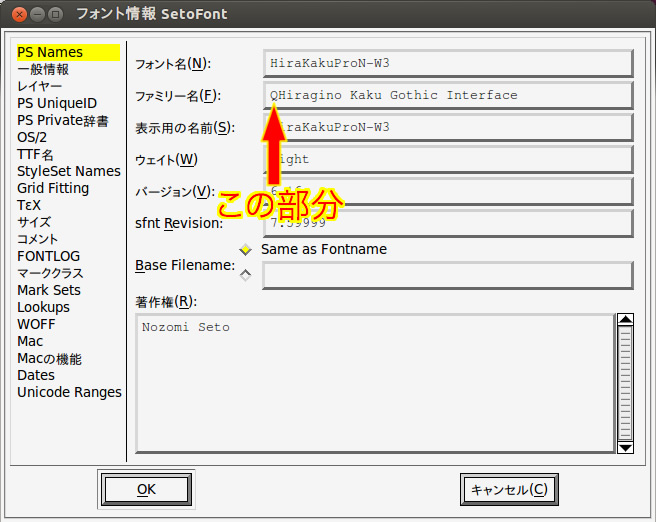Select Same as Fontname radio option
This screenshot has width=656, height=522.
coord(246,250)
